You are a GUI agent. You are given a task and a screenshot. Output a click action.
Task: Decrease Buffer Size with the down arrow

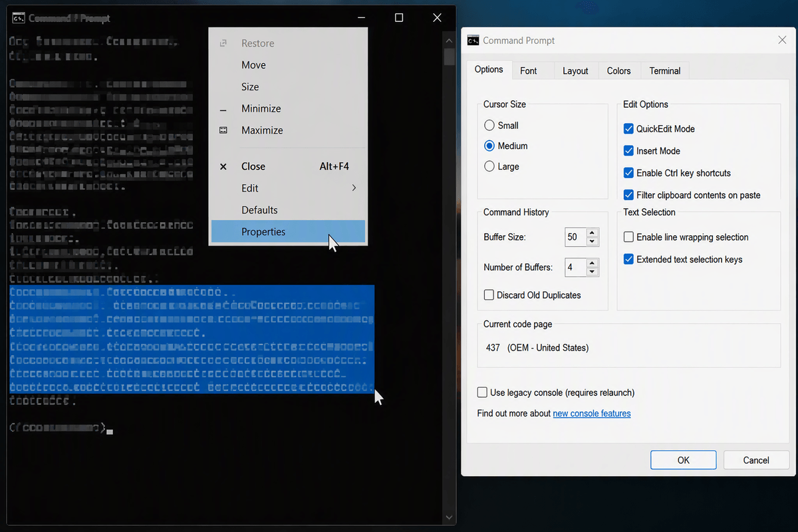click(x=593, y=241)
